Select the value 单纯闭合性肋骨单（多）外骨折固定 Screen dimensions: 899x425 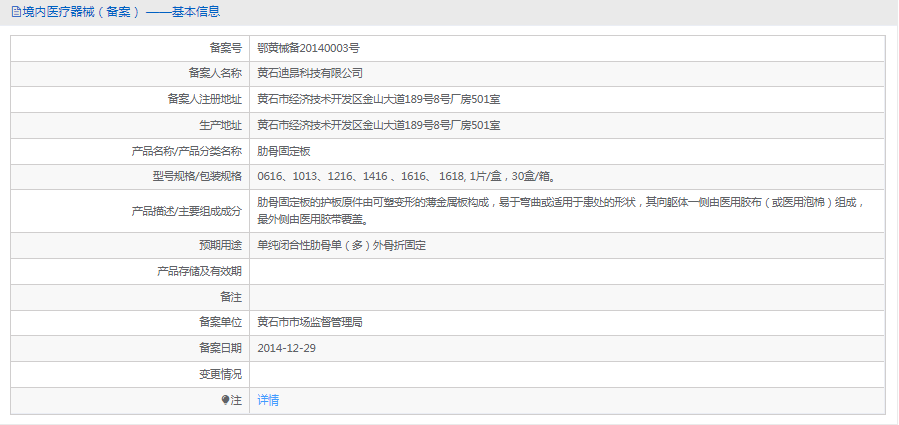pyautogui.click(x=342, y=245)
